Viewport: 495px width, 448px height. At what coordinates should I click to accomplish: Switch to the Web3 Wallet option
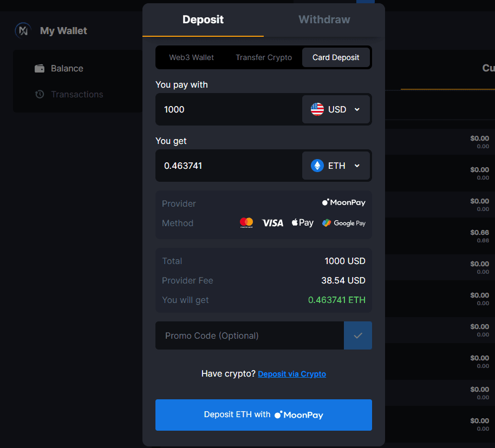click(191, 57)
